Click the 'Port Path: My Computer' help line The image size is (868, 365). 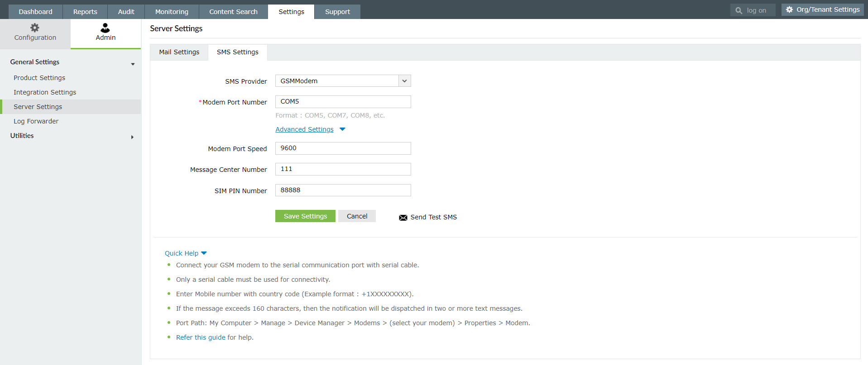coord(353,323)
